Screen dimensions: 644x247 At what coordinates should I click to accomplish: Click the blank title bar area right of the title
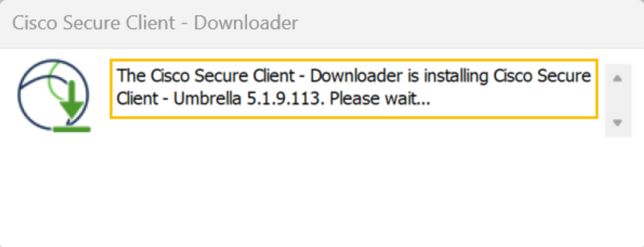point(470,24)
